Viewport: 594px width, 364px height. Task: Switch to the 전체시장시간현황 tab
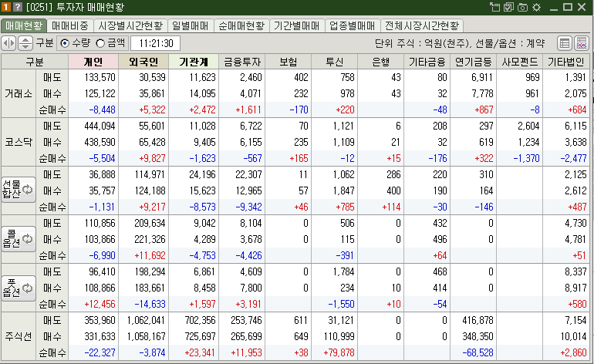(422, 25)
